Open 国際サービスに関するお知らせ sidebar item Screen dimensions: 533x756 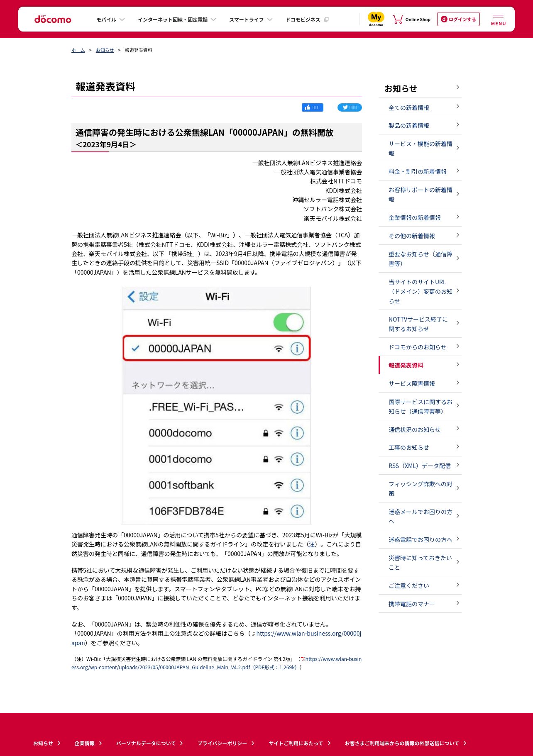420,407
